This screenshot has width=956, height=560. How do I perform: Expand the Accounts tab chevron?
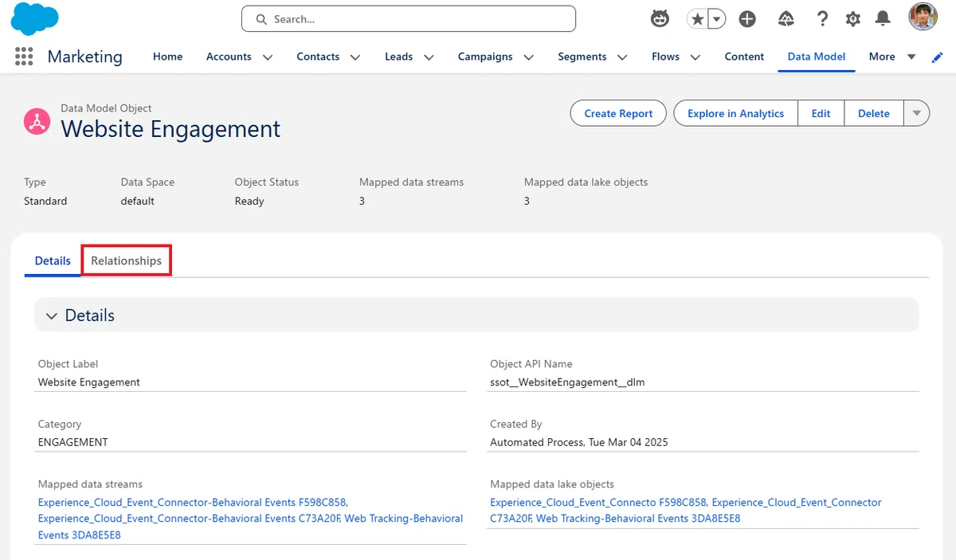268,57
